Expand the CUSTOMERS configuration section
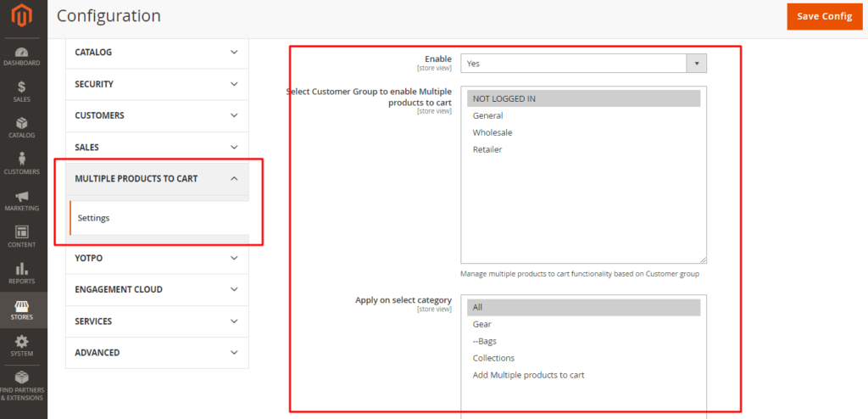Screen dimensions: 868x419 click(x=157, y=116)
